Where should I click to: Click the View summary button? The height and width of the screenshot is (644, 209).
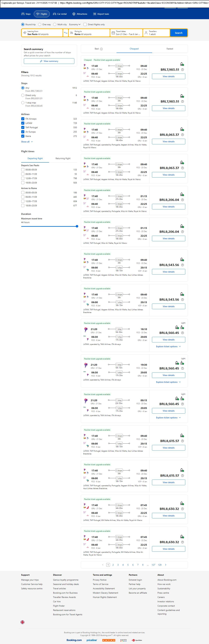coord(49,61)
